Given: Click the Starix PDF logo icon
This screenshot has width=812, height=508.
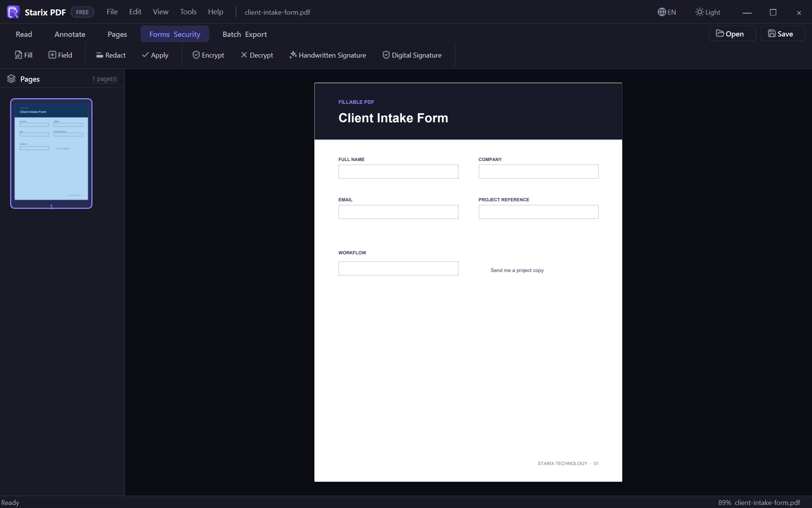Looking at the screenshot, I should tap(13, 12).
